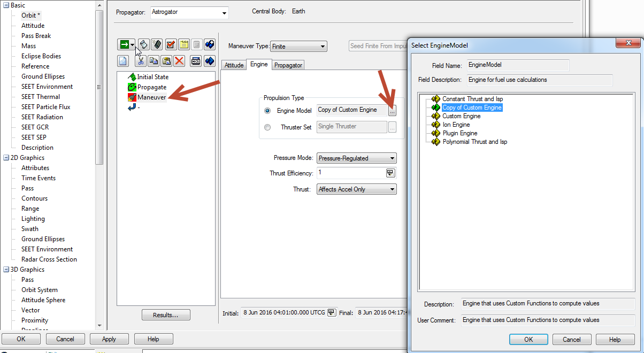This screenshot has height=353, width=644.
Task: Open the run button dropdown arrow
Action: tap(133, 45)
